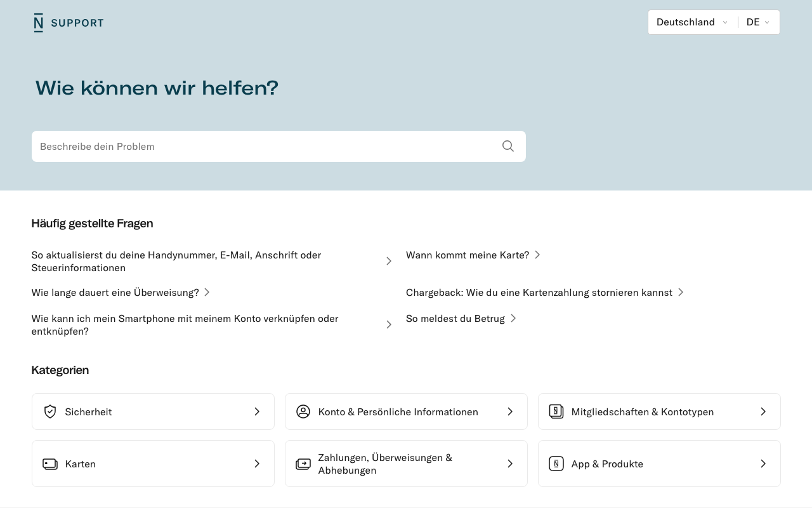Screen dimensions: 812x508
Task: Focus the Beschreibe dein Problem search field
Action: tap(278, 146)
